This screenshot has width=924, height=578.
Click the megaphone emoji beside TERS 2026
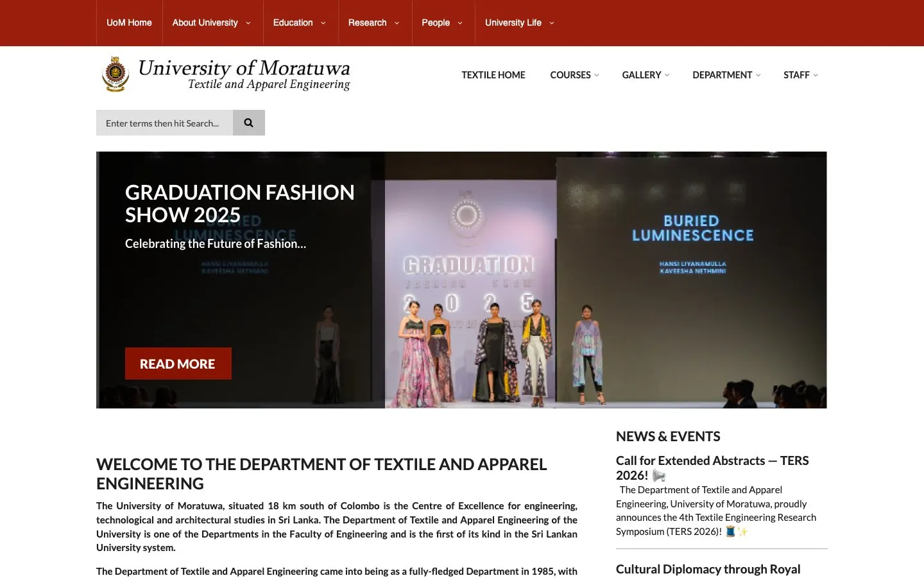click(x=659, y=476)
